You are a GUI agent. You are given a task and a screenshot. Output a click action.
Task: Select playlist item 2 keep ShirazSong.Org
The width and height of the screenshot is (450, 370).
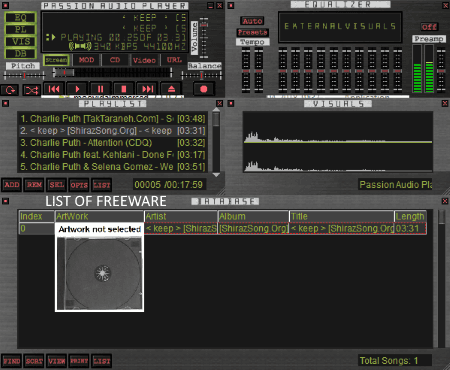pos(113,131)
